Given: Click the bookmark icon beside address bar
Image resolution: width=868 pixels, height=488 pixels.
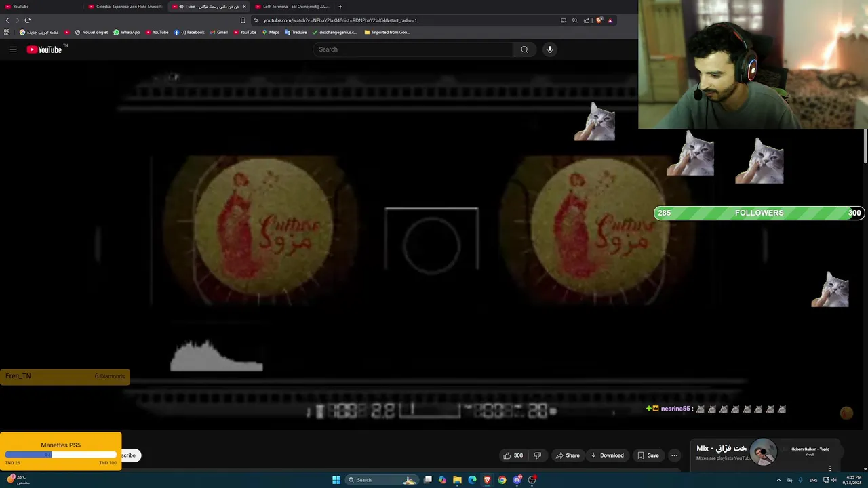Looking at the screenshot, I should tap(243, 20).
